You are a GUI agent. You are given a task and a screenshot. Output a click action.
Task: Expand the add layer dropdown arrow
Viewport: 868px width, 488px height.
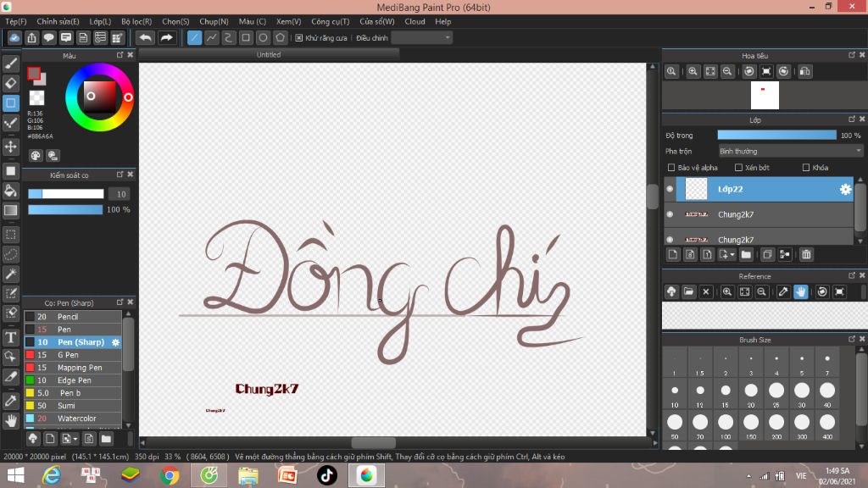coord(732,255)
